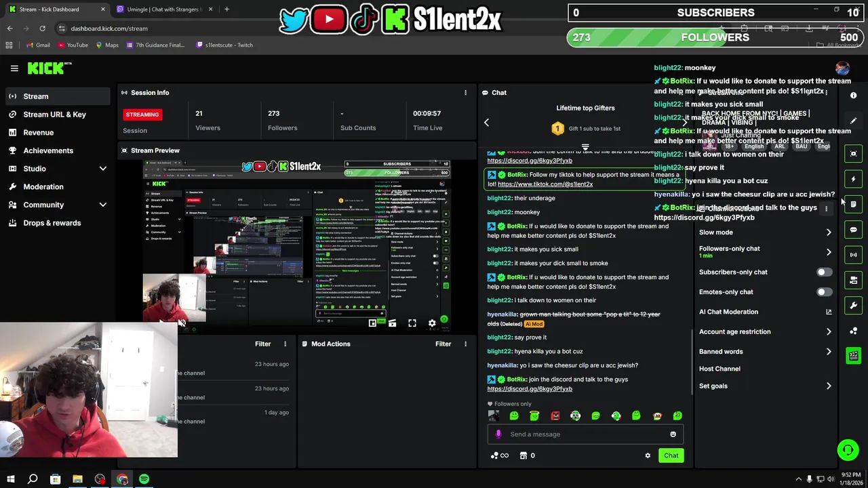Viewport: 868px width, 488px height.
Task: Expand the Community submenu chevron
Action: (x=102, y=205)
